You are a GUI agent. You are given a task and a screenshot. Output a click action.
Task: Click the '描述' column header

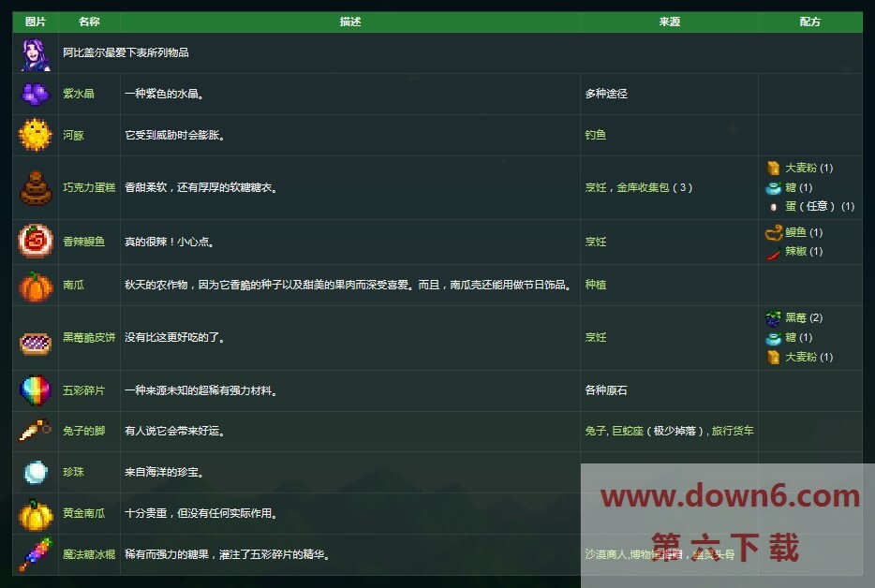click(x=350, y=22)
